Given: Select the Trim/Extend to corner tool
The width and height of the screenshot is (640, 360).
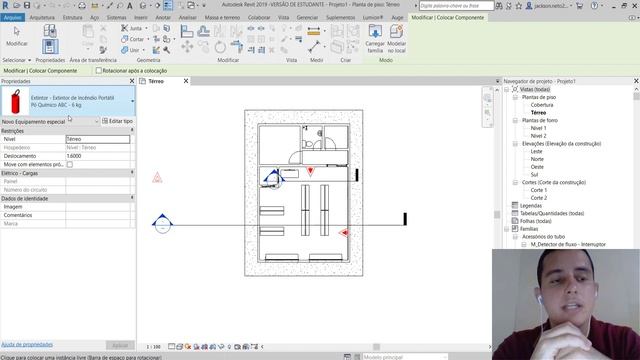Looking at the screenshot, I should (x=237, y=47).
